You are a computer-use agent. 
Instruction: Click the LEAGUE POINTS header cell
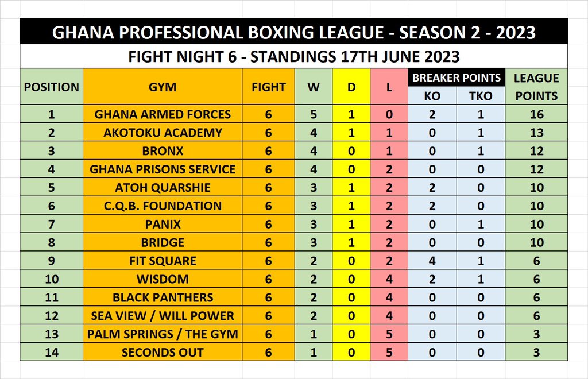[x=536, y=87]
